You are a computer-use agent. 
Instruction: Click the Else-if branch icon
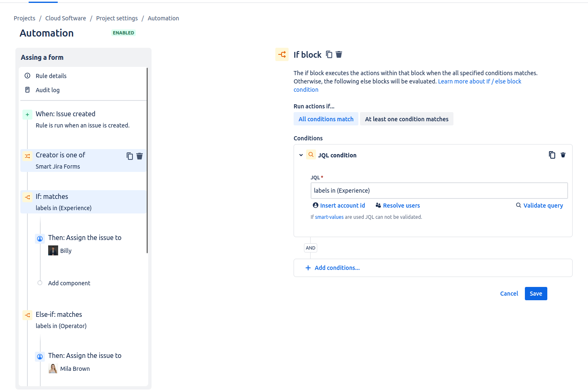click(27, 315)
